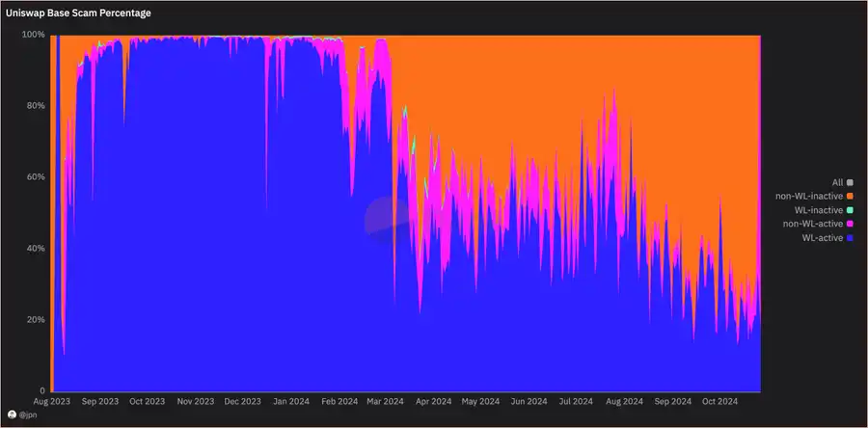Click the Mar 2024 x-axis label
This screenshot has height=428, width=868.
pos(386,401)
